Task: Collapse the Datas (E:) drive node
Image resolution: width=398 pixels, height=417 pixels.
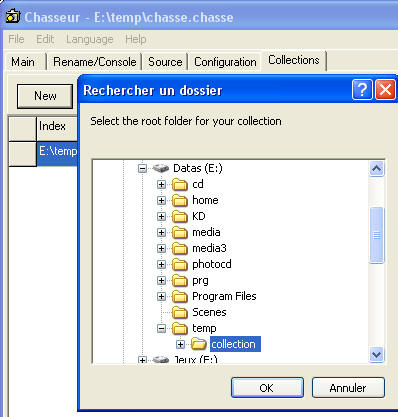Action: 142,168
